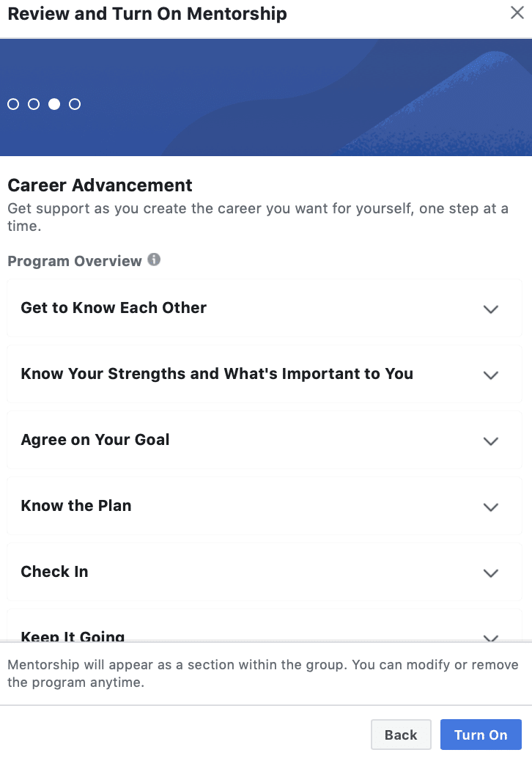The height and width of the screenshot is (758, 532).
Task: Open the Check In row
Action: coord(265,572)
